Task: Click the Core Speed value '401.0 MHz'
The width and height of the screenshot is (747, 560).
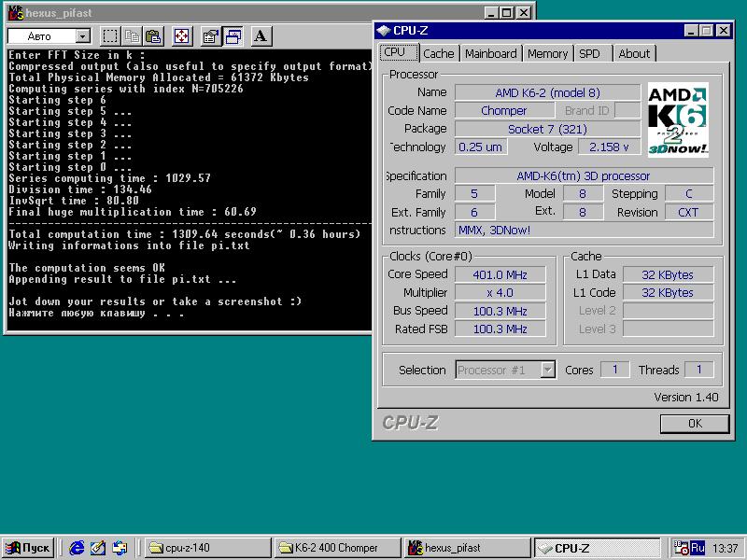Action: (x=500, y=274)
